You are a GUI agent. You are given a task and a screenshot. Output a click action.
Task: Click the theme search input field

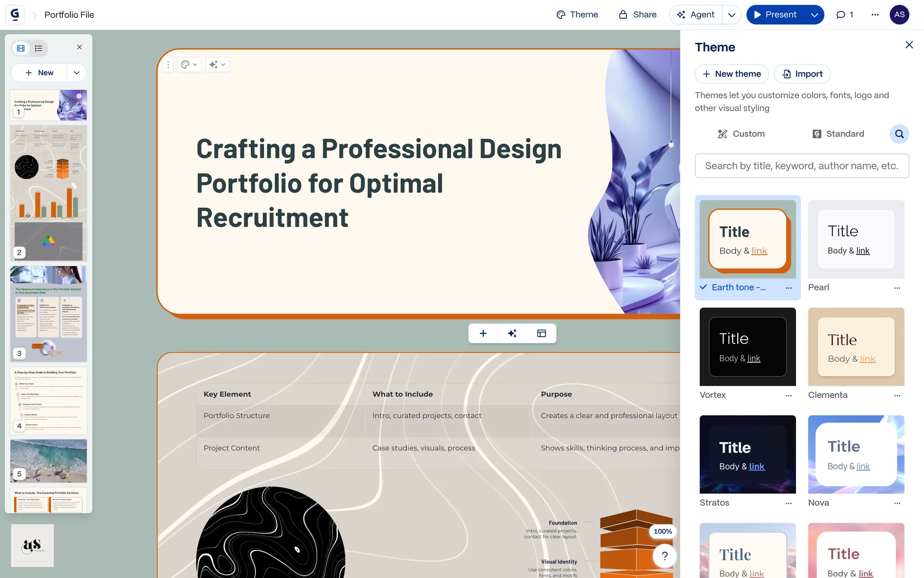click(x=801, y=166)
